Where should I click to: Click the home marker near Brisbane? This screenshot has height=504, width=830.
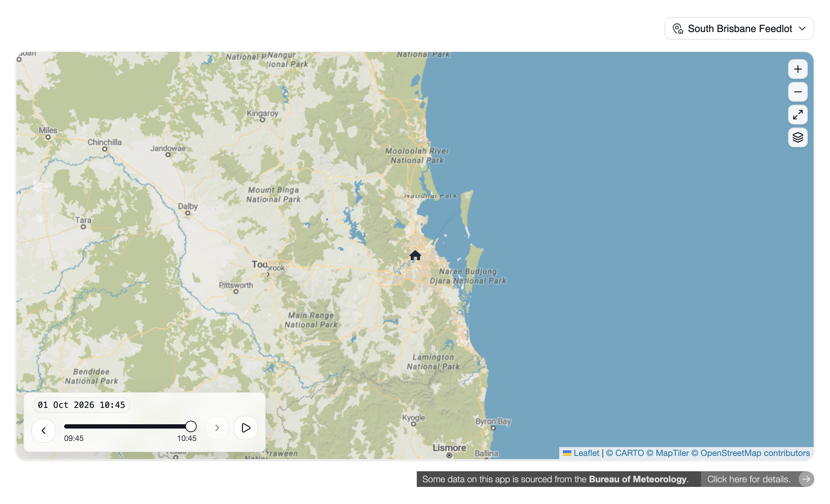(x=415, y=255)
